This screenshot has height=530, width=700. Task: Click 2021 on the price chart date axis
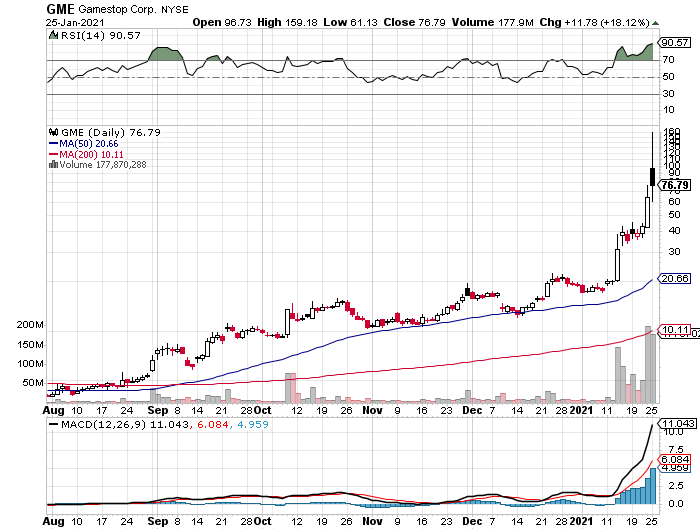[580, 410]
